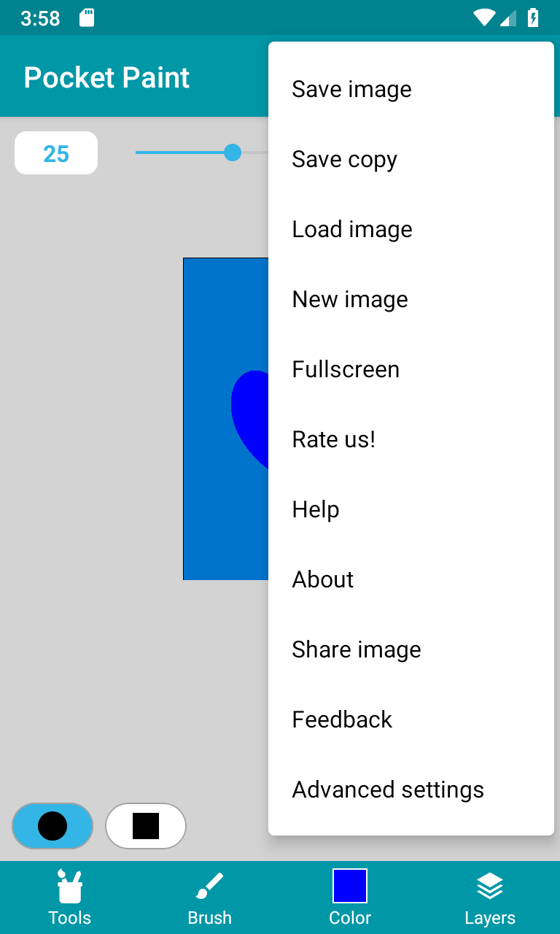The height and width of the screenshot is (934, 560).
Task: Open the Layers stack icon
Action: (490, 887)
